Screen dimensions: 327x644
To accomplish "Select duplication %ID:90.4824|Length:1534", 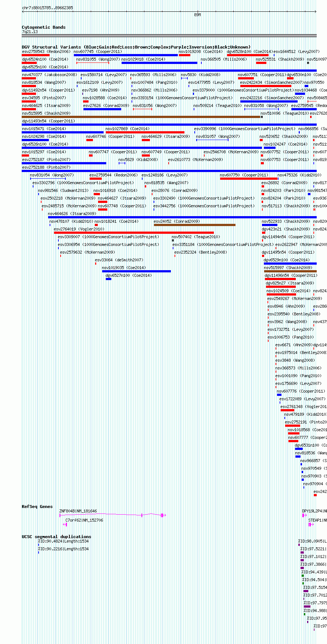I will pyautogui.click(x=64, y=541).
